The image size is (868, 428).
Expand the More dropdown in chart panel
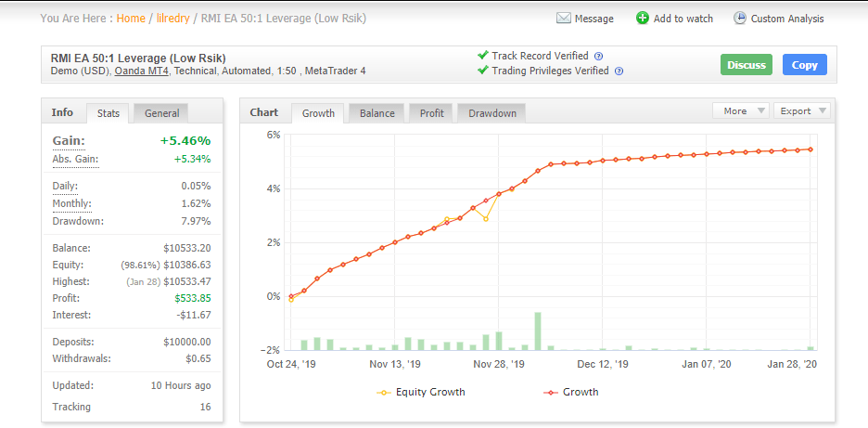coord(740,111)
